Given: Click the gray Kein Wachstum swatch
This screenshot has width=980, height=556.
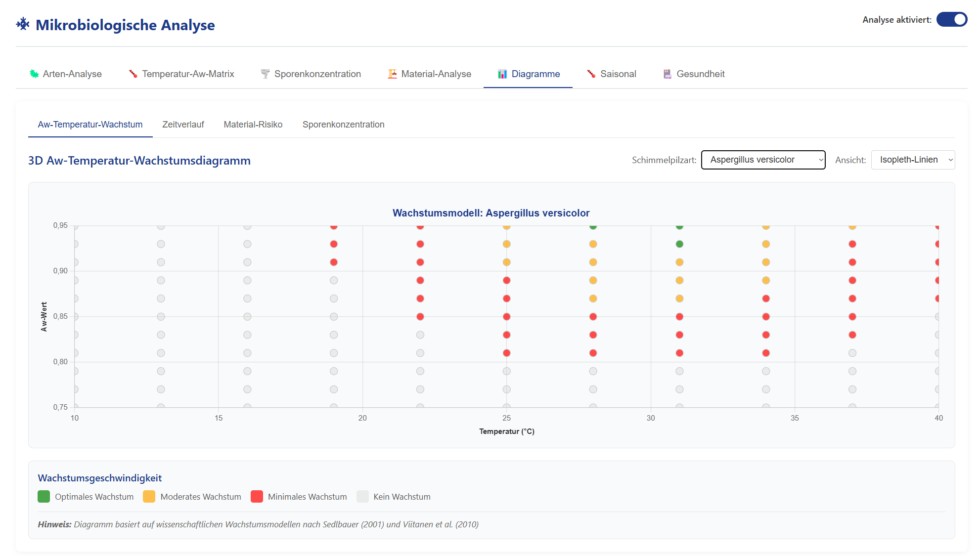Looking at the screenshot, I should coord(362,496).
